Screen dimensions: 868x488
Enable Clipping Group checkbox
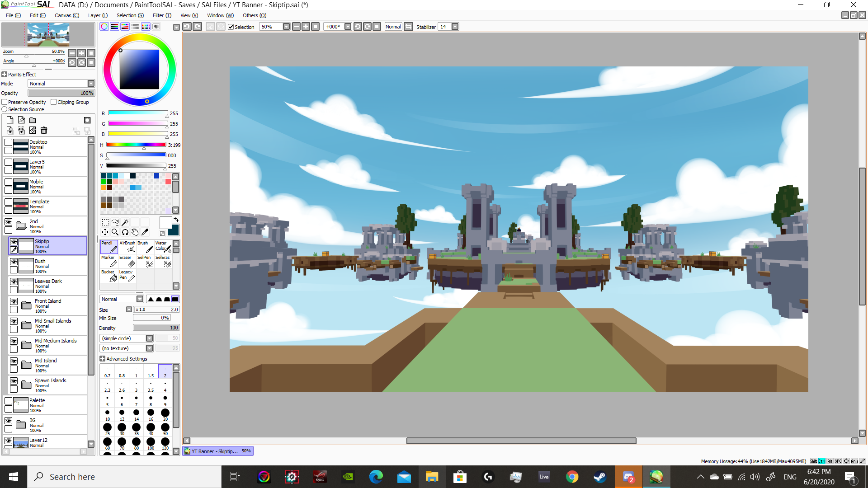[x=54, y=102]
